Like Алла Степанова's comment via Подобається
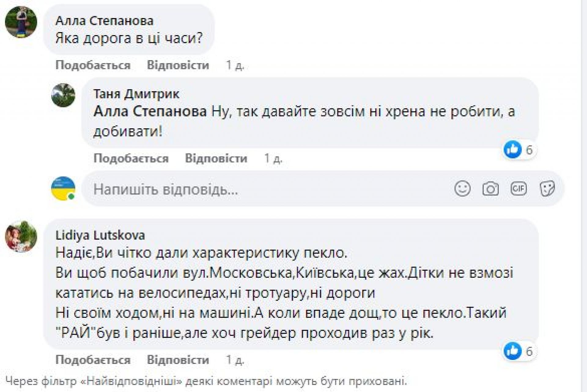The image size is (587, 392). 93,65
